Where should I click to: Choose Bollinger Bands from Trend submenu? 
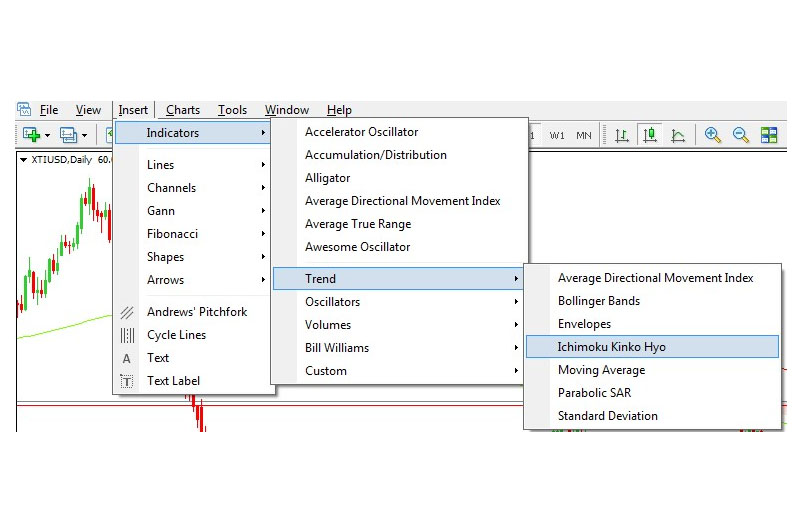pyautogui.click(x=652, y=301)
